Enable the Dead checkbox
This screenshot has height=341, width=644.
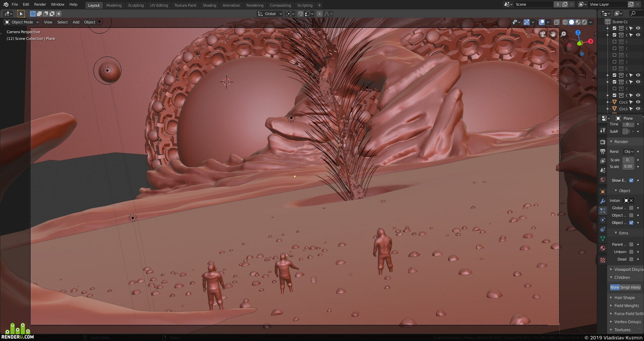[x=631, y=259]
